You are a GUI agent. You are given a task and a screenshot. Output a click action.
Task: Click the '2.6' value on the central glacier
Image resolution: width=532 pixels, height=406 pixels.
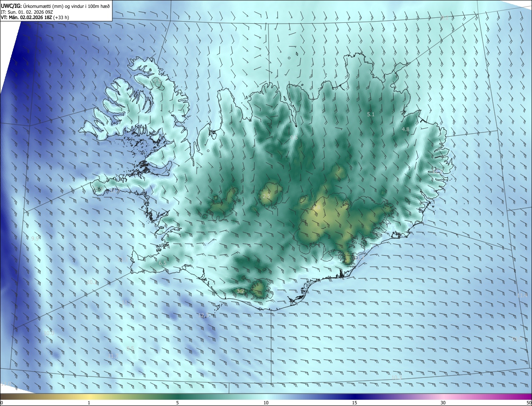click(x=267, y=196)
